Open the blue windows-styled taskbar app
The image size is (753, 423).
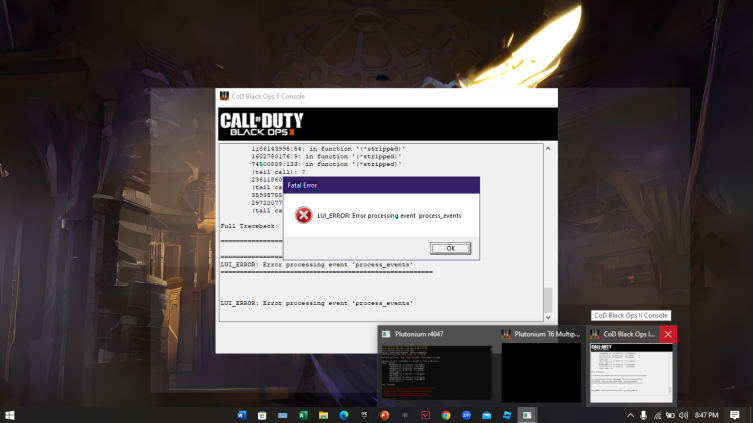point(507,415)
